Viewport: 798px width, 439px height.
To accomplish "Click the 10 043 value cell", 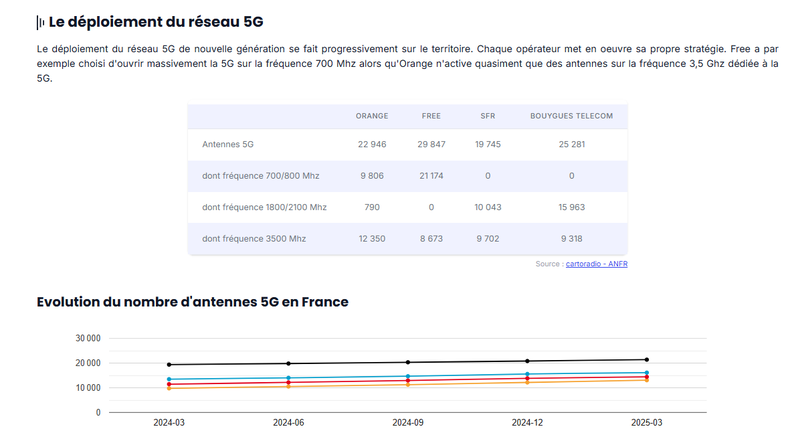I will 488,208.
